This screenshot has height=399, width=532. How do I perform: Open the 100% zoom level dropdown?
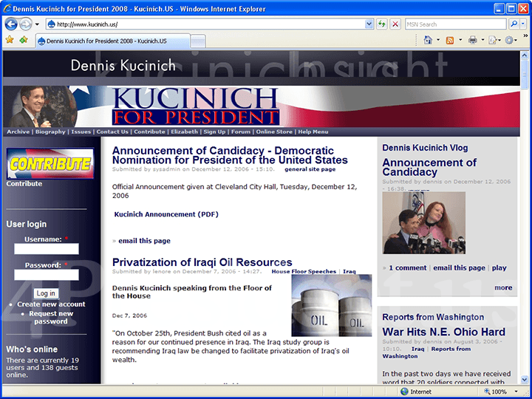point(516,392)
